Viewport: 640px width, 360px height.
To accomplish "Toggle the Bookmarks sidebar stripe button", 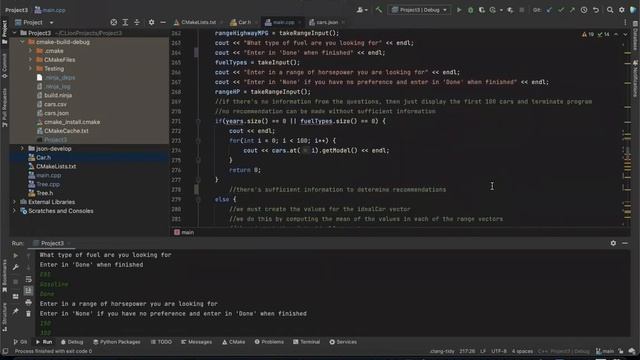I will pos(4,276).
